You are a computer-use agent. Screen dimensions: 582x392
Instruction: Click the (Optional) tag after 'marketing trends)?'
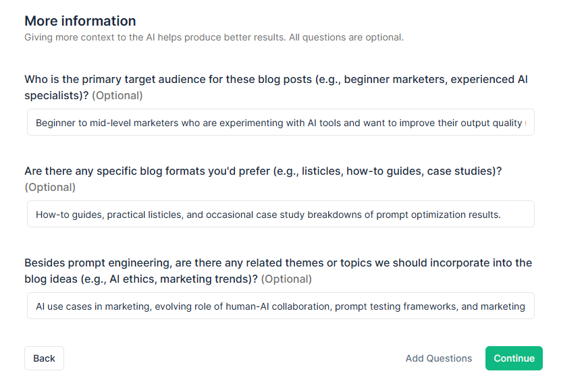[286, 279]
